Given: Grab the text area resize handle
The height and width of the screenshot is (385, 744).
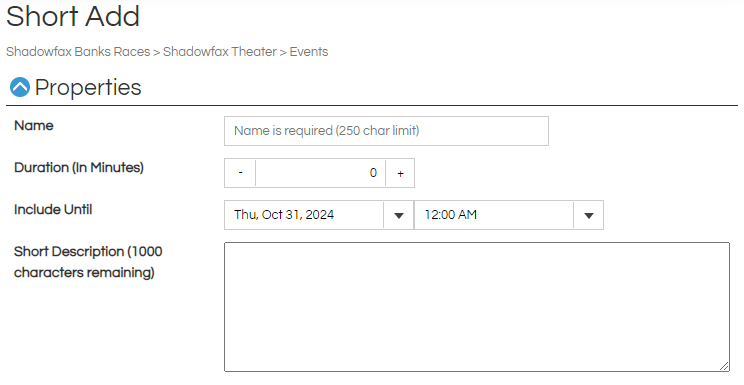Looking at the screenshot, I should pos(724,366).
